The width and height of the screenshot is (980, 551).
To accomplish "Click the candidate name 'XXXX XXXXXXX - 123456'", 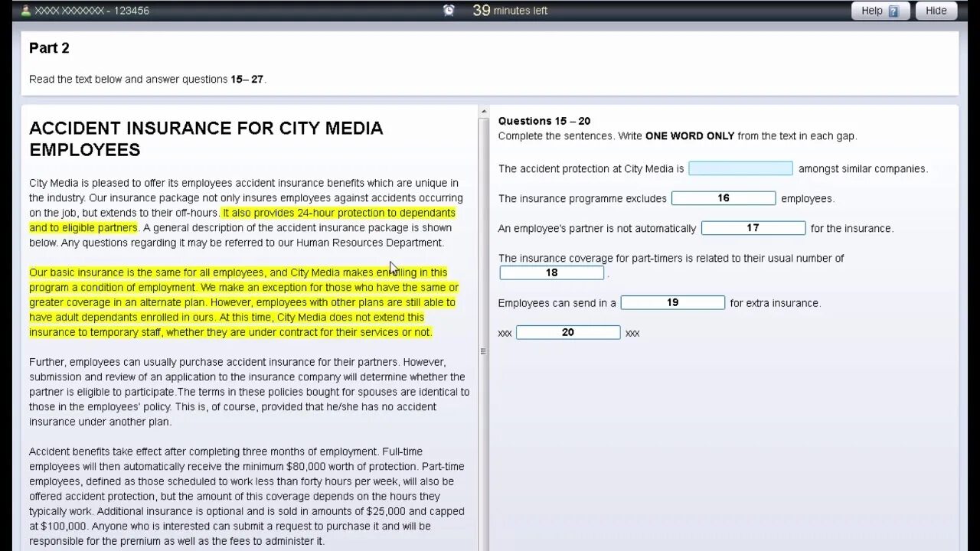I will (x=92, y=11).
